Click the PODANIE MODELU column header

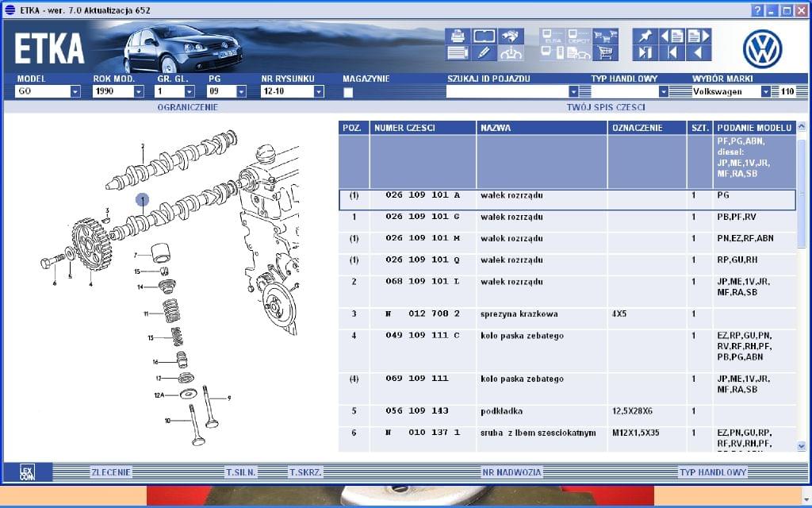click(755, 128)
